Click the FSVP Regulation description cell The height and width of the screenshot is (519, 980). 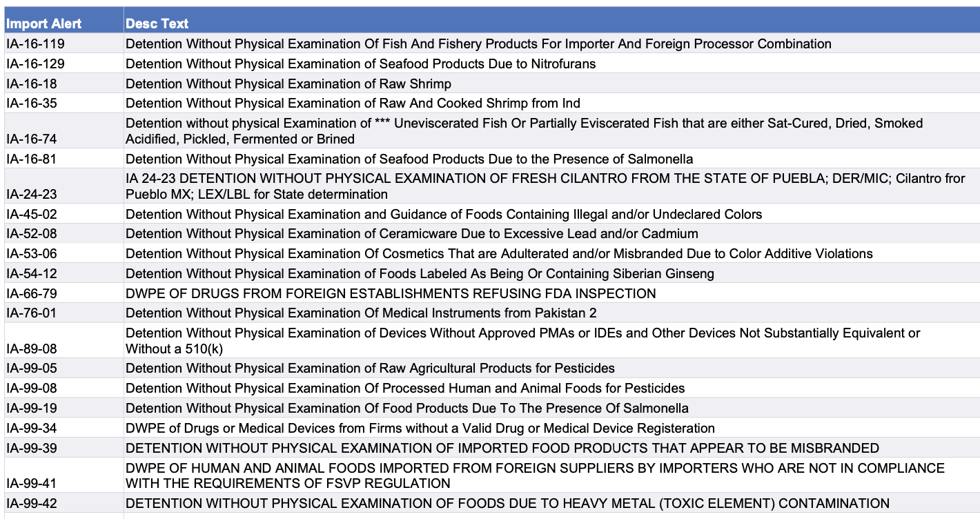point(535,476)
